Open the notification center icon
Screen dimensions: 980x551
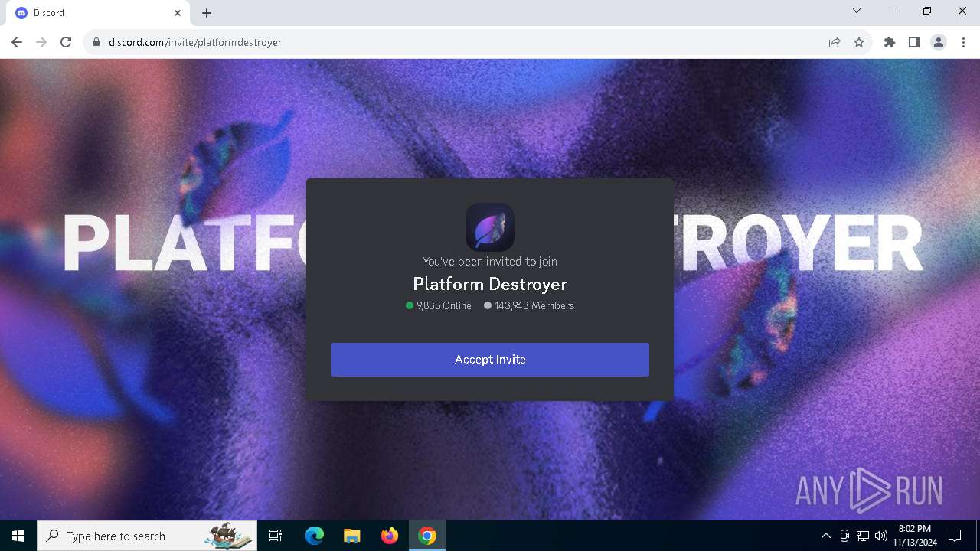955,536
